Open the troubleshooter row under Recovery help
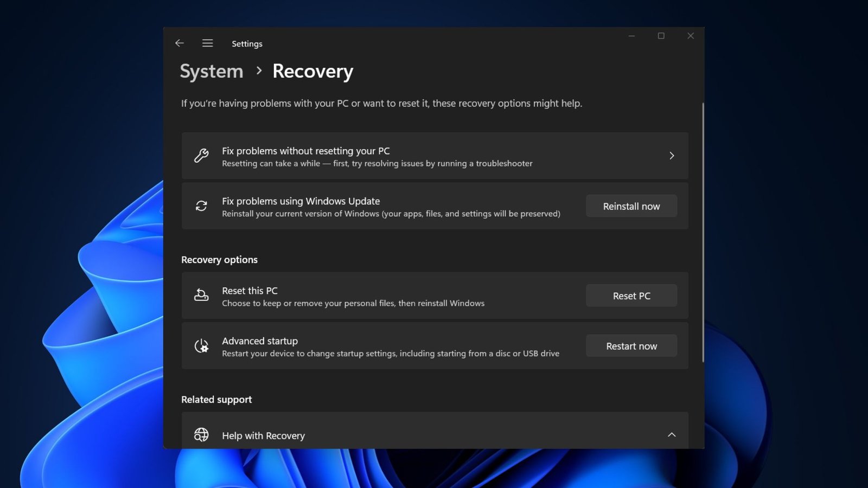Image resolution: width=868 pixels, height=488 pixels. pyautogui.click(x=380, y=156)
